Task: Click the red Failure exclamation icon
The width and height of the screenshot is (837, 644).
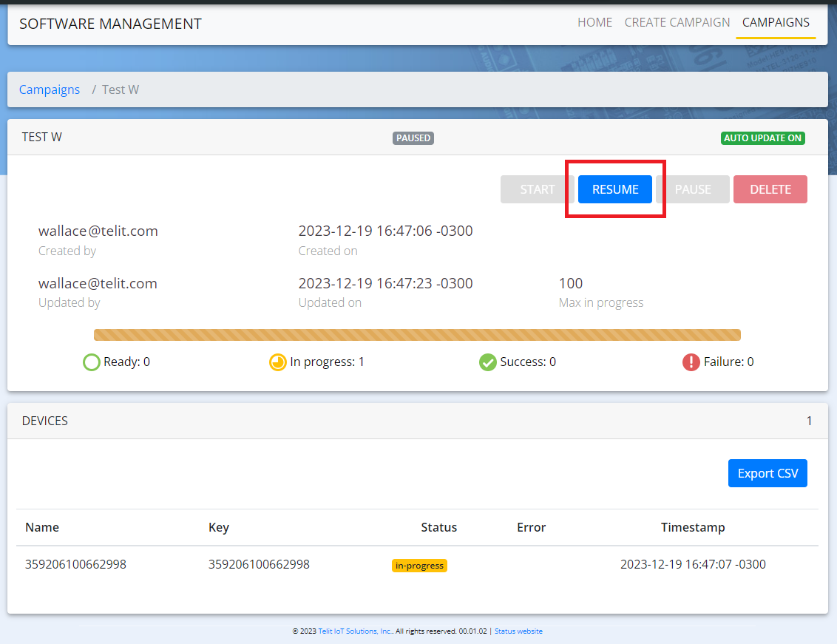Action: pos(691,362)
